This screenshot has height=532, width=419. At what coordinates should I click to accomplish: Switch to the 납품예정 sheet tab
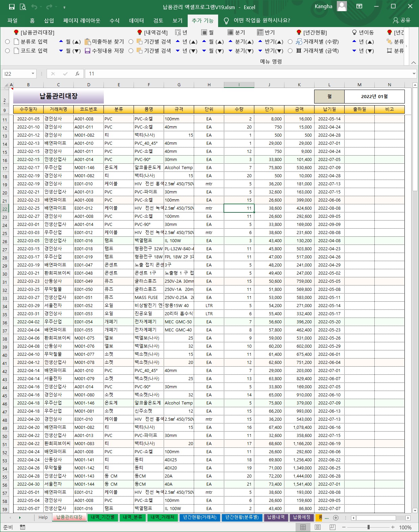tap(302, 517)
